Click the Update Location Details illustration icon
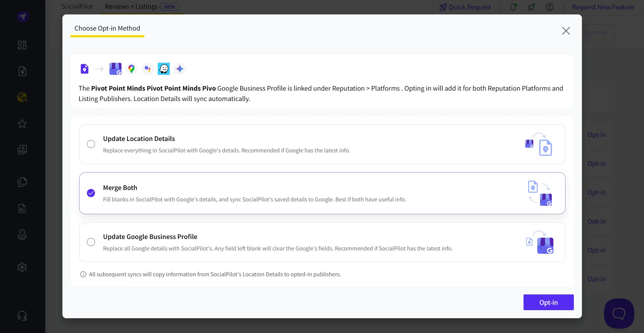644x333 pixels. pyautogui.click(x=539, y=144)
